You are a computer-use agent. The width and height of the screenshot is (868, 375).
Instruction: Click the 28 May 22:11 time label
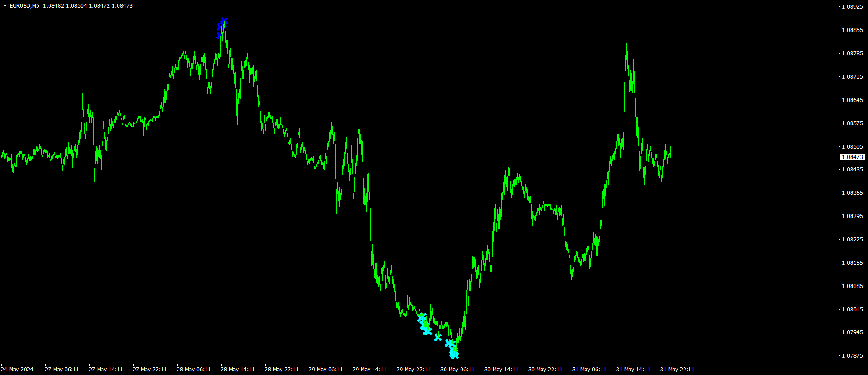[x=282, y=370]
